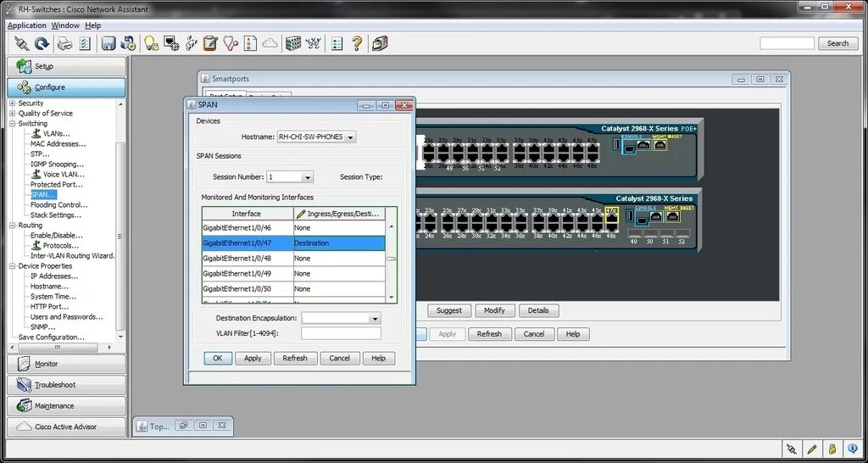Open the Destination Encapsulation dropdown
868x463 pixels.
375,319
